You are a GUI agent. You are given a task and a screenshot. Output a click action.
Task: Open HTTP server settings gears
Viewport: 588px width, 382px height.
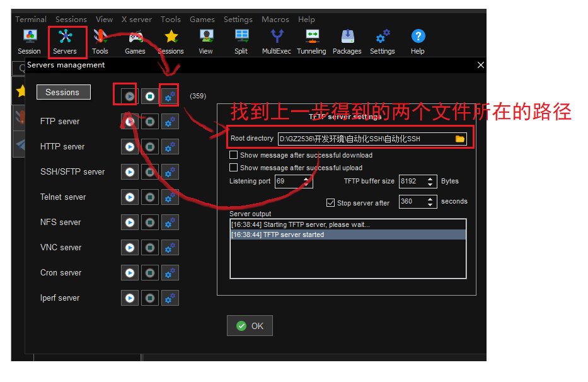click(170, 147)
